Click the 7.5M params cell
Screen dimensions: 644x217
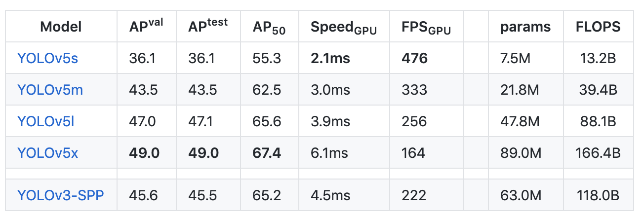click(x=516, y=59)
